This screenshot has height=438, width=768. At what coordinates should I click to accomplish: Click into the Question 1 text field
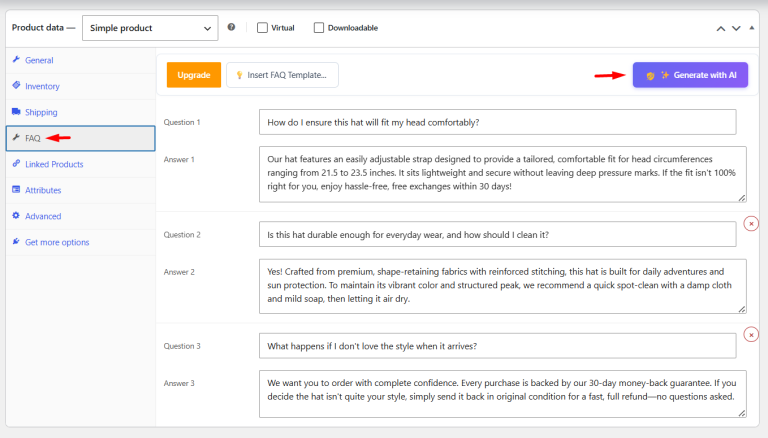tap(497, 122)
